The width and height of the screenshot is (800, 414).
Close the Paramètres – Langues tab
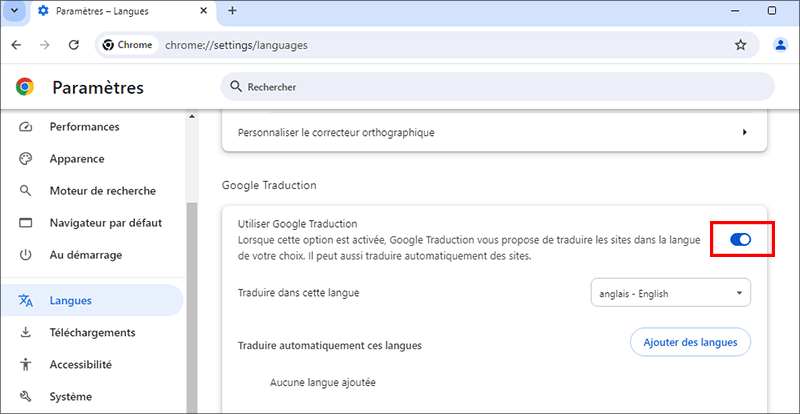pos(203,11)
